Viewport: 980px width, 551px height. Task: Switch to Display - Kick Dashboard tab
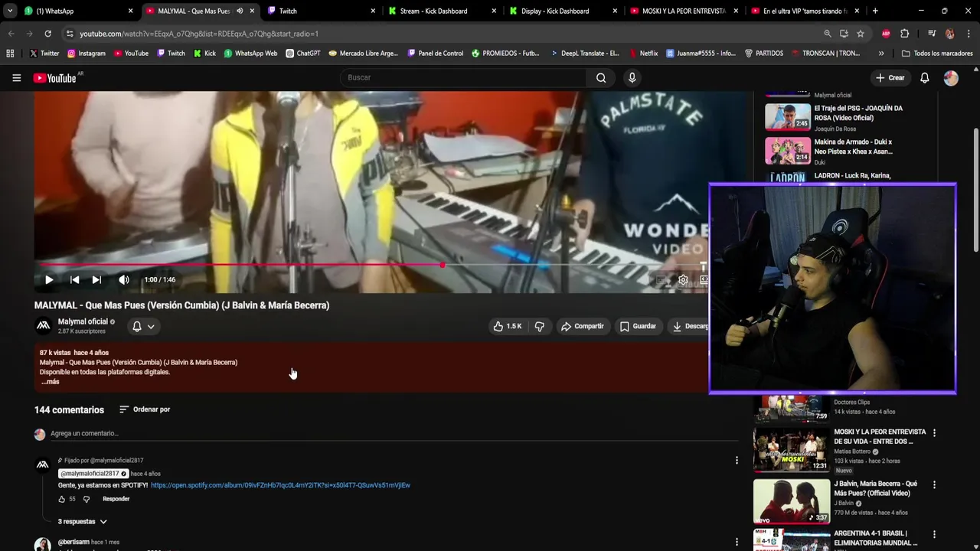point(562,11)
